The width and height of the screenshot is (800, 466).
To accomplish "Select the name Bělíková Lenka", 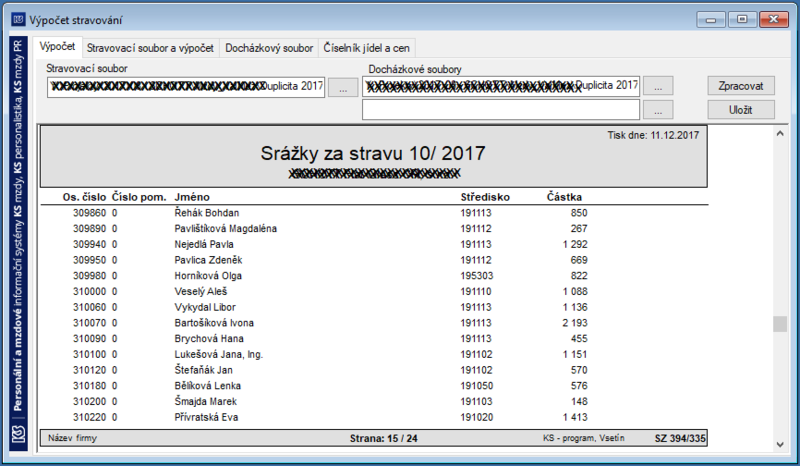I will tap(208, 386).
